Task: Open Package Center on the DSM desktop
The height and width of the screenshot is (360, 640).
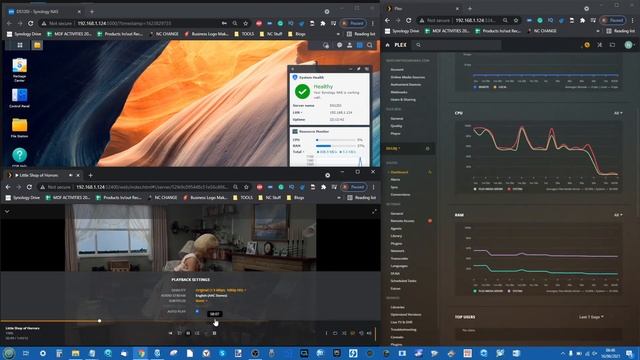Action: [20, 70]
